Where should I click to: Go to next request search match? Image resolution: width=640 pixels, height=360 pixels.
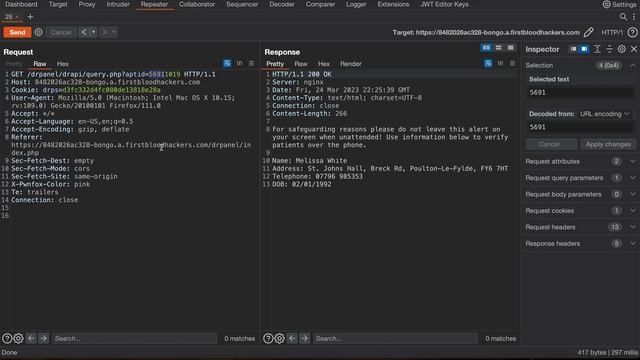[43, 338]
